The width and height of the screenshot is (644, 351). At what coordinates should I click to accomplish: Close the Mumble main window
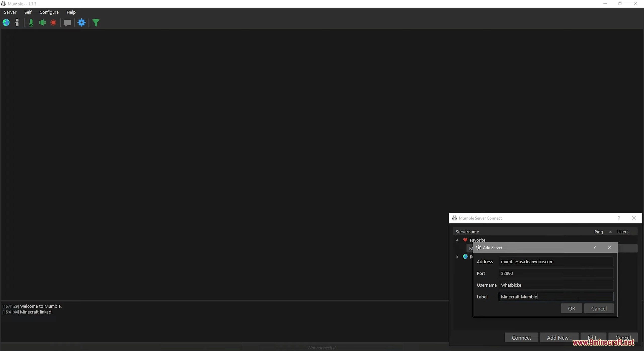pyautogui.click(x=635, y=4)
